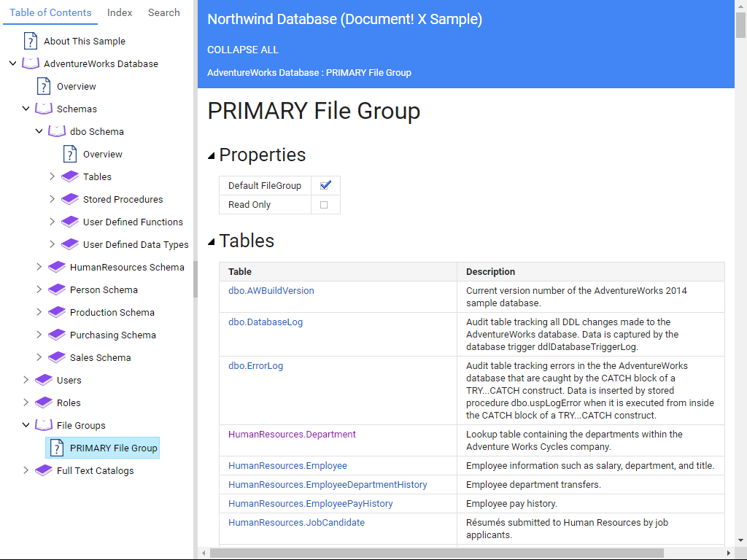Expand the Tables tree node
Screen dimensions: 747x560
[x=53, y=176]
